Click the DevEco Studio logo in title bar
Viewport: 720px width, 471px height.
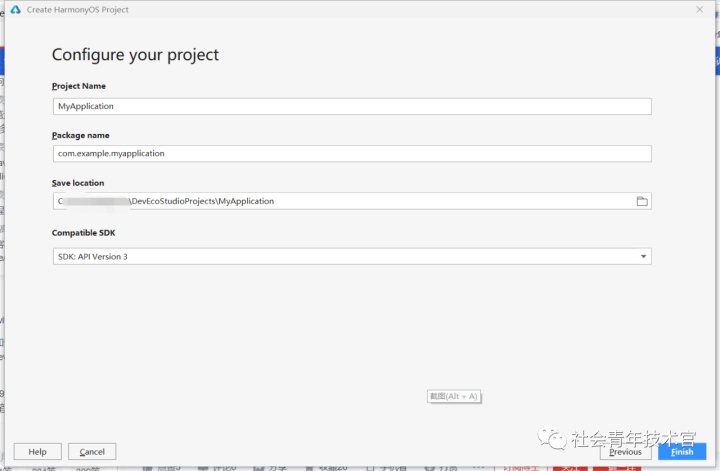pos(16,10)
